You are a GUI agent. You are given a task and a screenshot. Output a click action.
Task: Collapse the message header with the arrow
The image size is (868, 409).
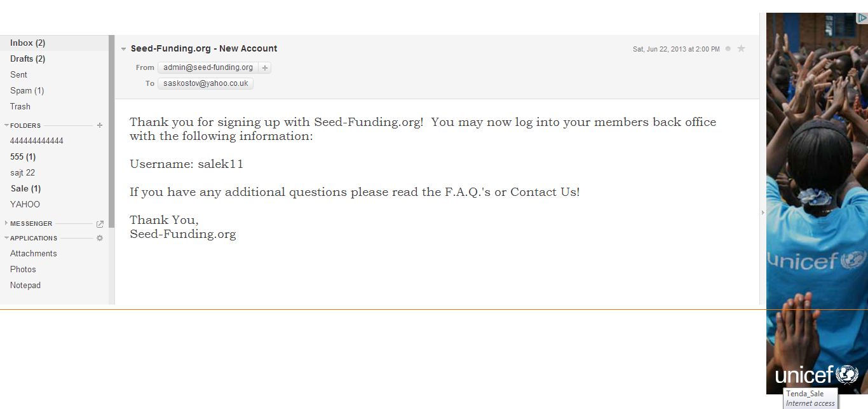click(x=124, y=49)
